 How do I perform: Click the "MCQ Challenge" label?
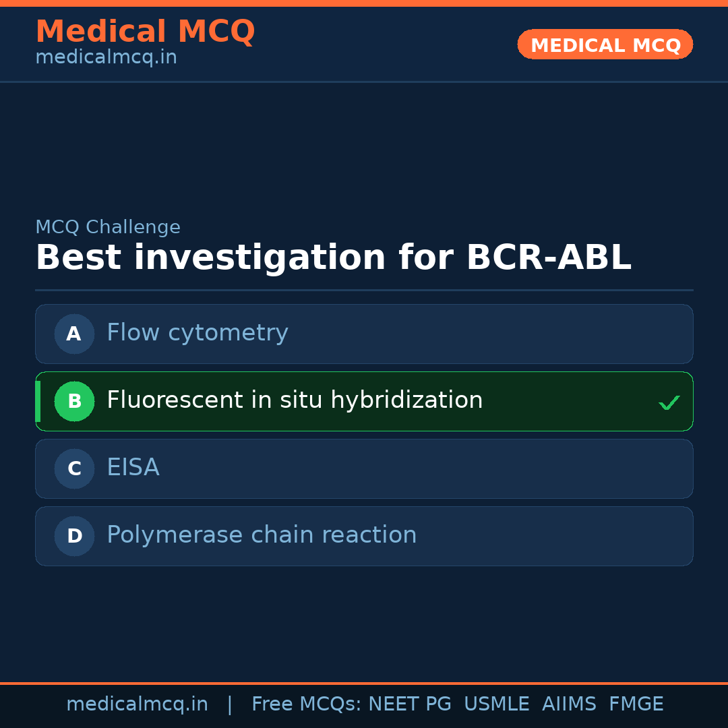108,227
